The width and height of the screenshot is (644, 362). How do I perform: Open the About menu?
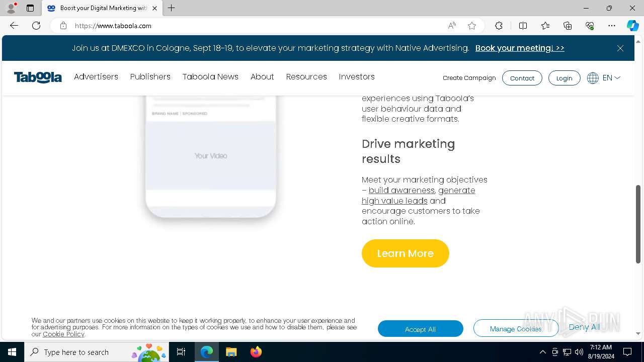(x=262, y=76)
